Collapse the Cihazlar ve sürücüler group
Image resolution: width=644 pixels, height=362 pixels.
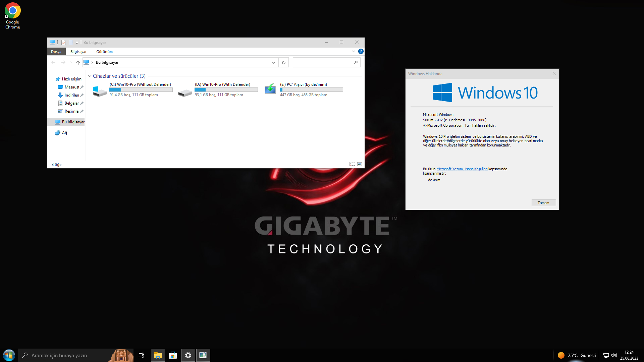point(90,76)
